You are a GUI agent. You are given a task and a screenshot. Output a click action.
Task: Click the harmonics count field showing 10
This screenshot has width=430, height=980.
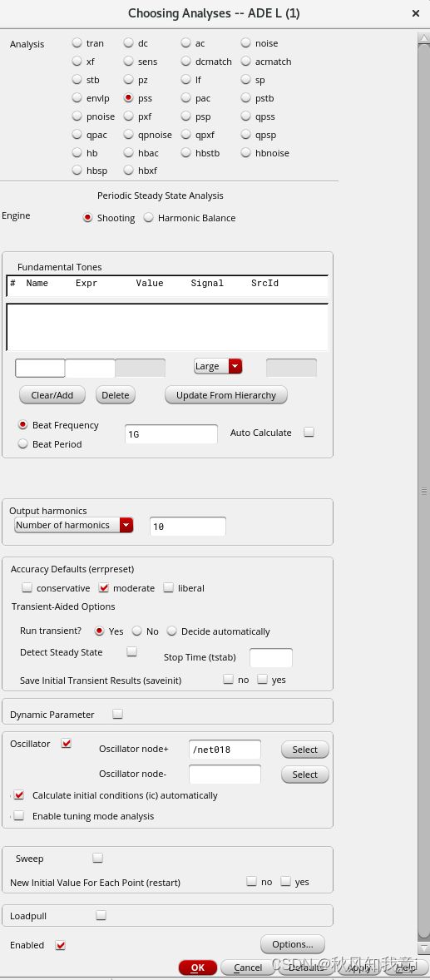188,527
